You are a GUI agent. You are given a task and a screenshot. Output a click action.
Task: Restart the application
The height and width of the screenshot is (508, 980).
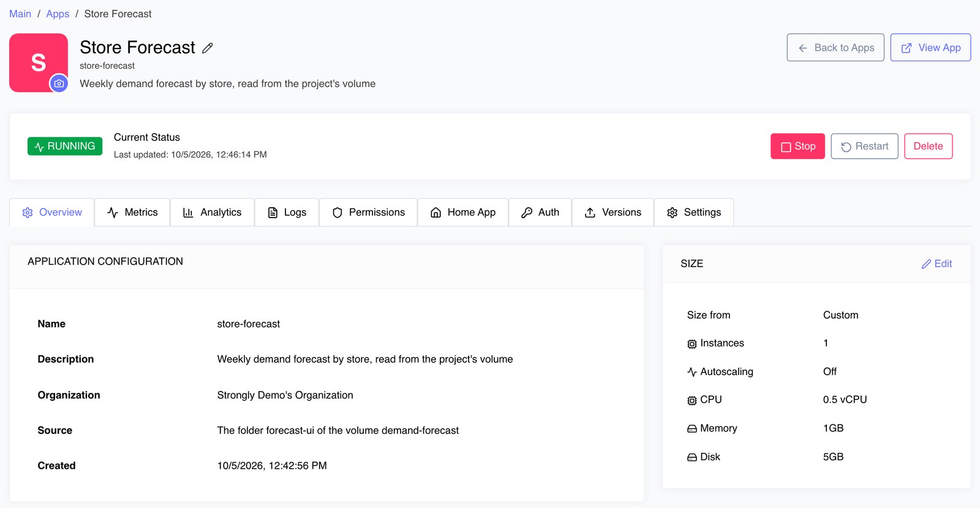coord(864,146)
